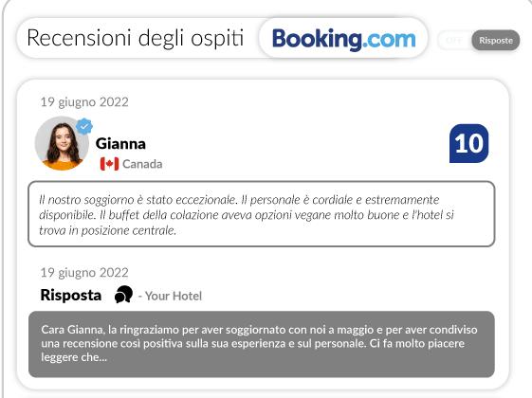This screenshot has height=398, width=532.
Task: Click the Your Hotel responder label
Action: pyautogui.click(x=171, y=296)
